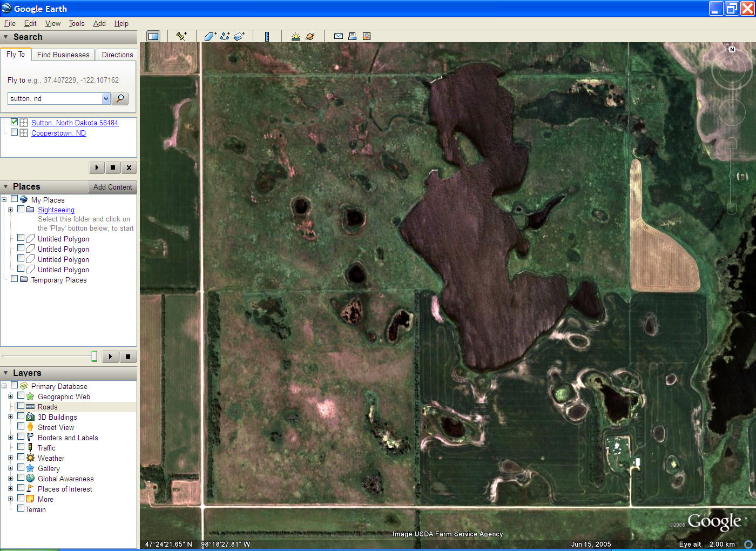This screenshot has height=551, width=756.
Task: Check the Street View layer checkbox
Action: (21, 427)
